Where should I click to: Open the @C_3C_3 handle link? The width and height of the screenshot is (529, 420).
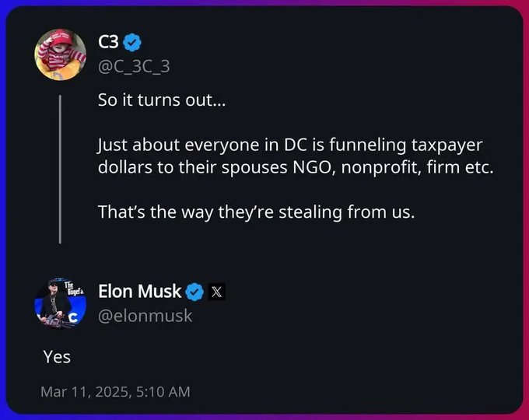point(134,66)
